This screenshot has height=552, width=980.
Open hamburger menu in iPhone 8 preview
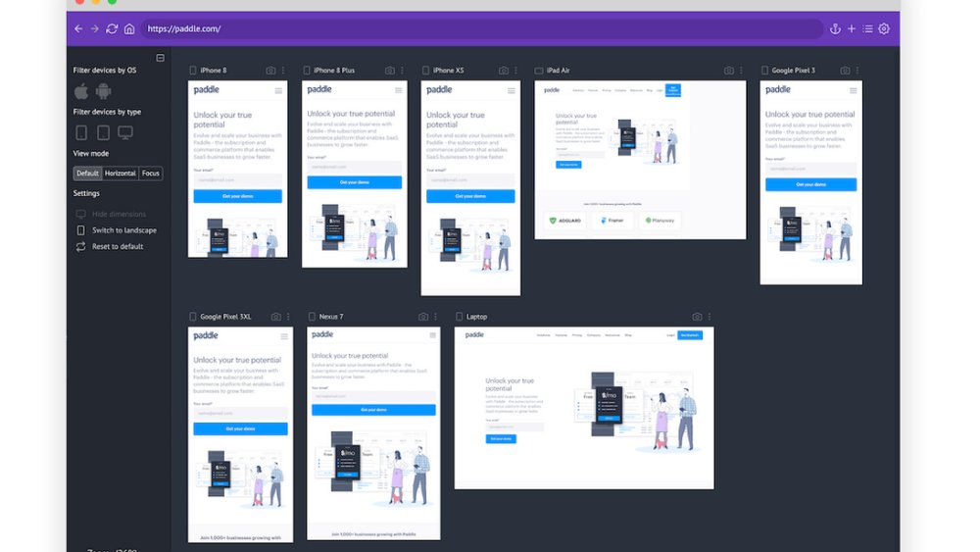(278, 90)
